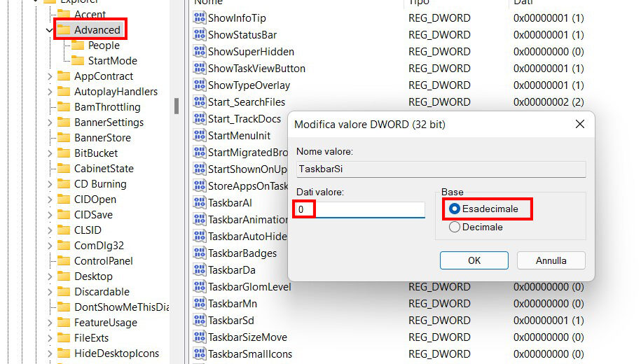Click the AppContract folder icon
The height and width of the screenshot is (364, 641).
tap(63, 76)
